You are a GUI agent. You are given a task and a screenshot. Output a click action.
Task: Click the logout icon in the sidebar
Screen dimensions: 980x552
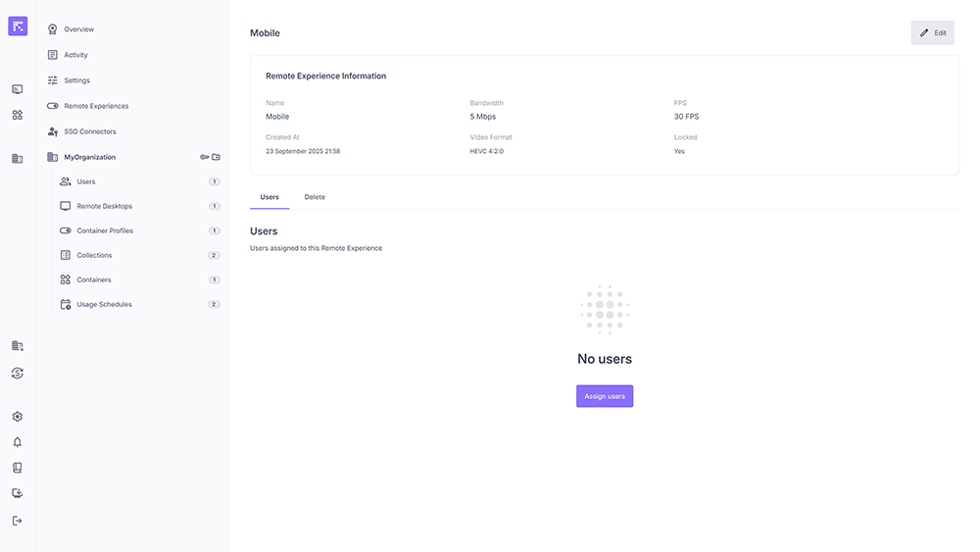click(x=17, y=521)
